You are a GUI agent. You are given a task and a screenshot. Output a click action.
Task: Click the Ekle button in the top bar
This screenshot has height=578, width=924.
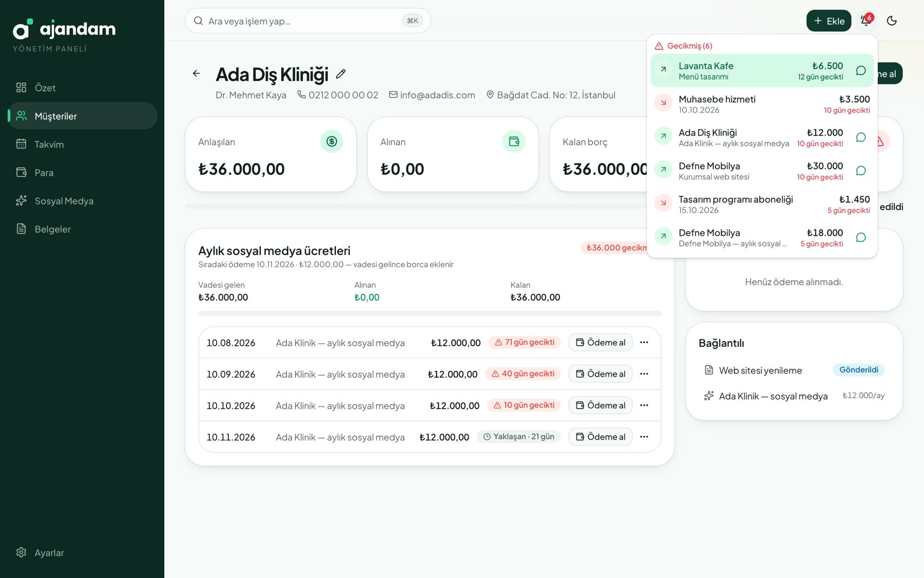coord(829,21)
